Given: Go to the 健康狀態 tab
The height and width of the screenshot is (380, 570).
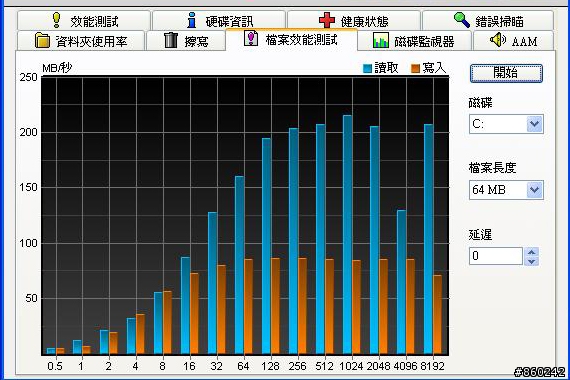Looking at the screenshot, I should click(354, 20).
